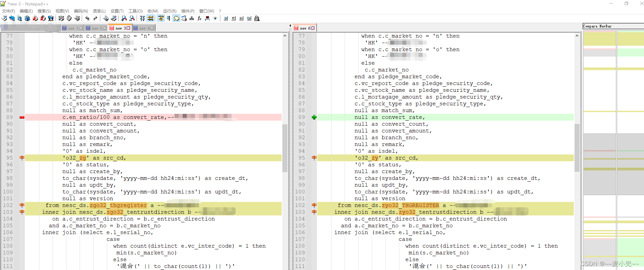Click green plus marker on right line 89
Viewport: 644px width, 270px height.
coord(314,117)
